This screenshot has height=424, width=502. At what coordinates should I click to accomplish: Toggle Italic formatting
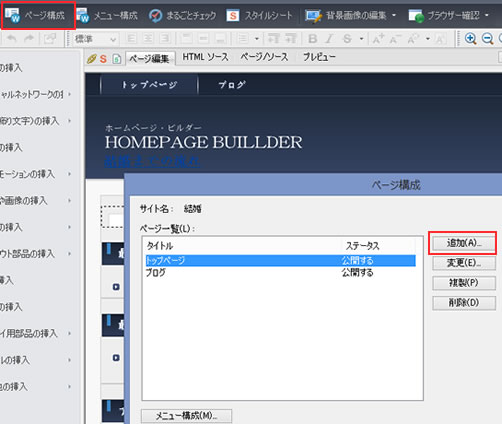click(329, 39)
